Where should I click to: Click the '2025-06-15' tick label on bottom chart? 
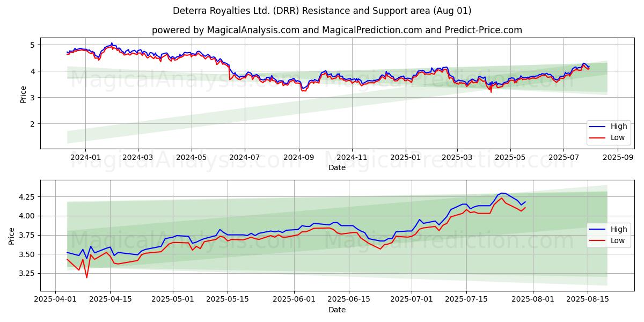349,299
